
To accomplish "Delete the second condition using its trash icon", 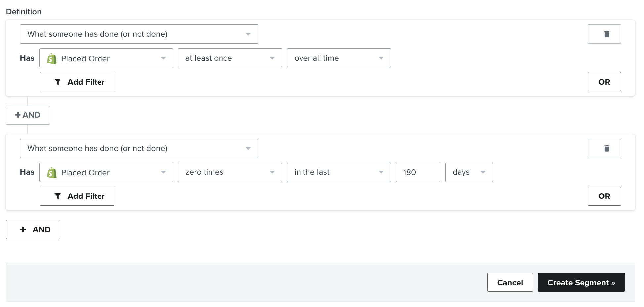I will click(604, 148).
